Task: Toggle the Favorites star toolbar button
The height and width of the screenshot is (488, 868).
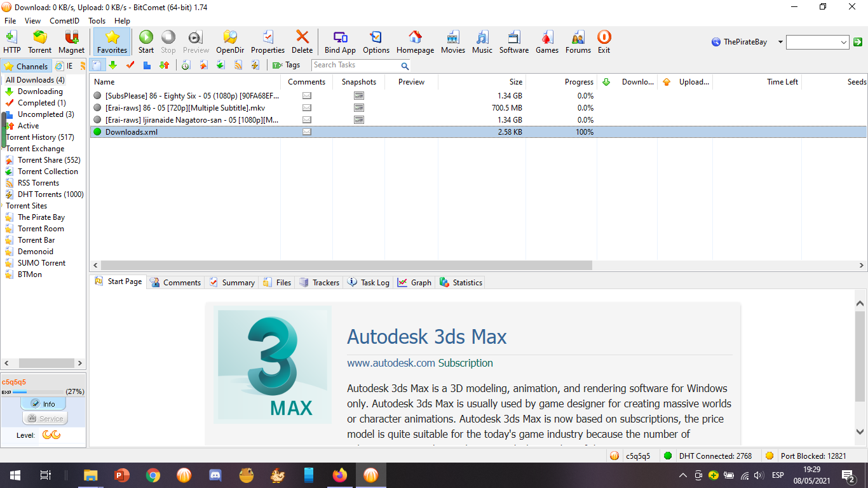Action: [112, 42]
